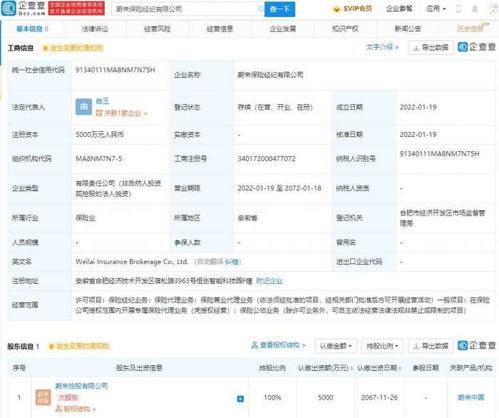This screenshot has width=499, height=418.
Task: Open the 进出口企业代码 link
Action: [x=359, y=262]
